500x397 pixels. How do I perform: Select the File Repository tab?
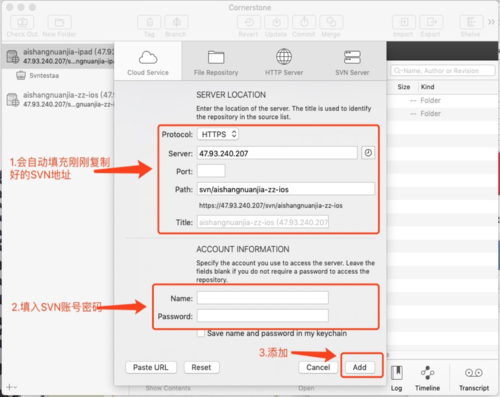click(216, 61)
